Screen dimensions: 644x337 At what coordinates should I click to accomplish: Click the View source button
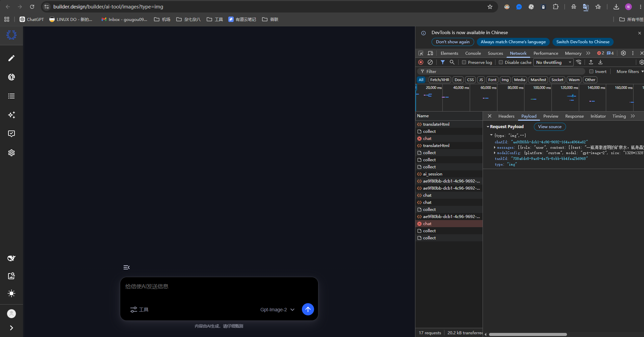[x=549, y=127]
